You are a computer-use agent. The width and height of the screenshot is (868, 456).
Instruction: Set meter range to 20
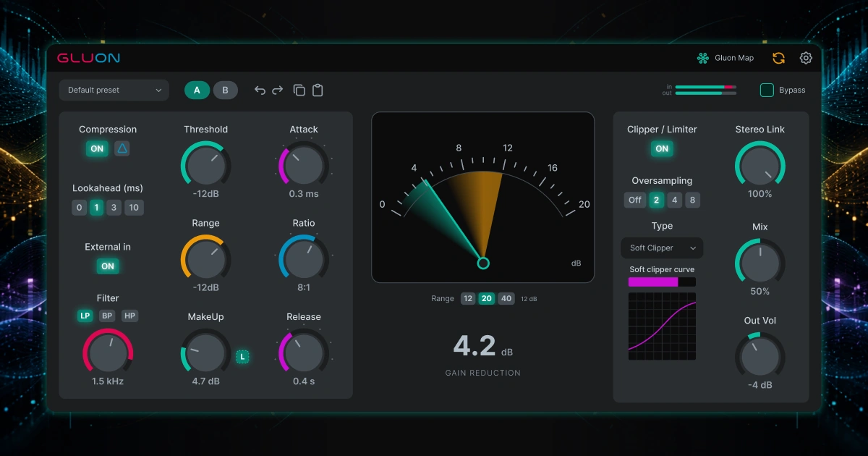click(x=487, y=298)
